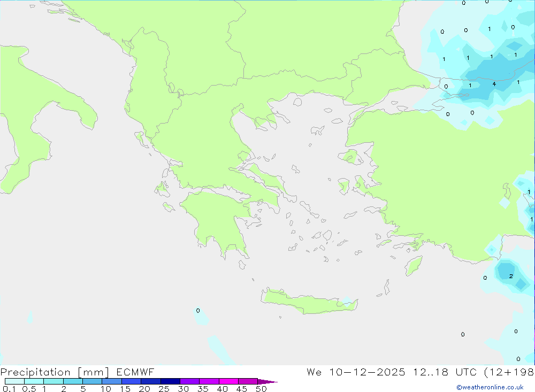Click the ECMWF model label

135,372
